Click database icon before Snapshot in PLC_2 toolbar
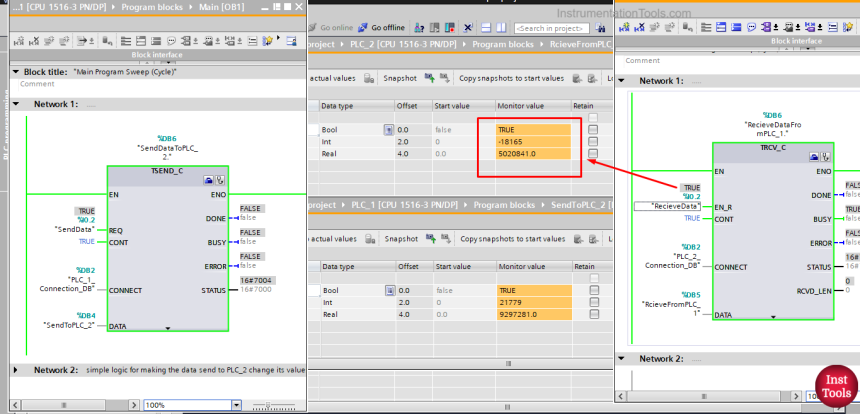Viewport: 860px width, 414px height. coord(370,78)
